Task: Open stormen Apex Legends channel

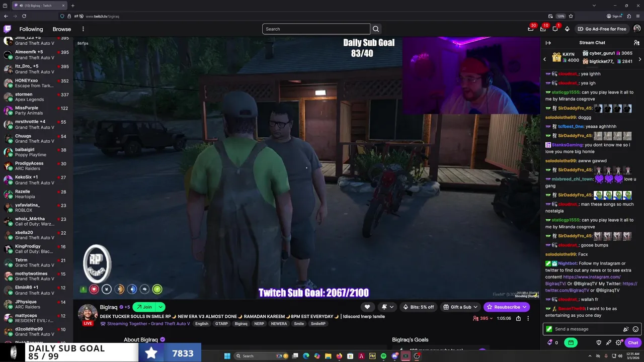Action: coord(36,97)
